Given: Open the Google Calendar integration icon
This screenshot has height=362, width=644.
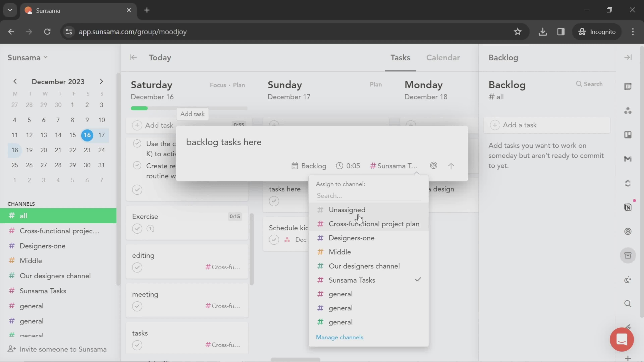Looking at the screenshot, I should [x=628, y=86].
